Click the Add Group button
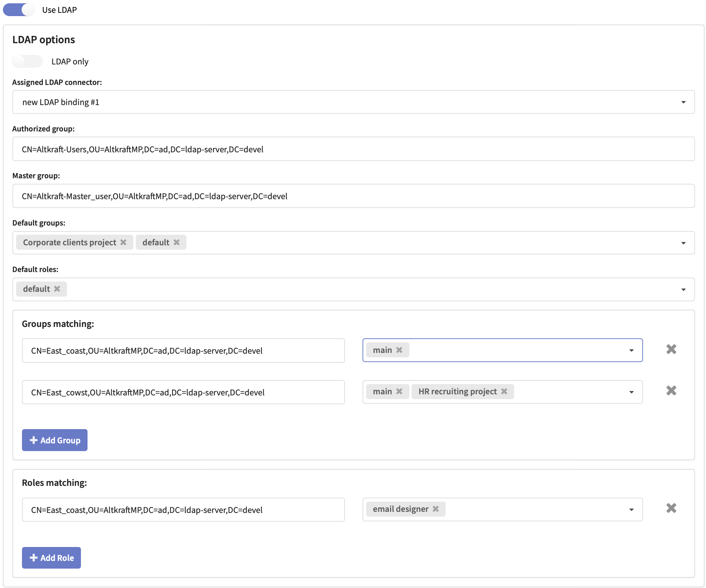The width and height of the screenshot is (706, 588). coord(55,440)
